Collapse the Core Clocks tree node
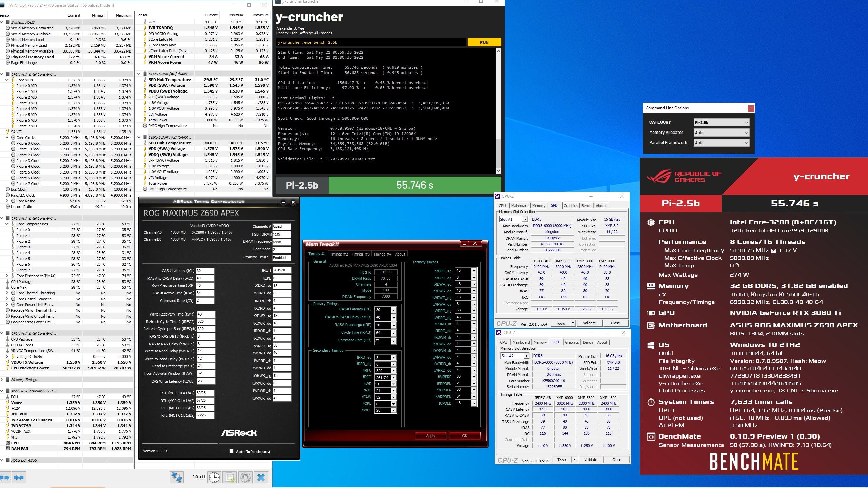 tap(7, 138)
